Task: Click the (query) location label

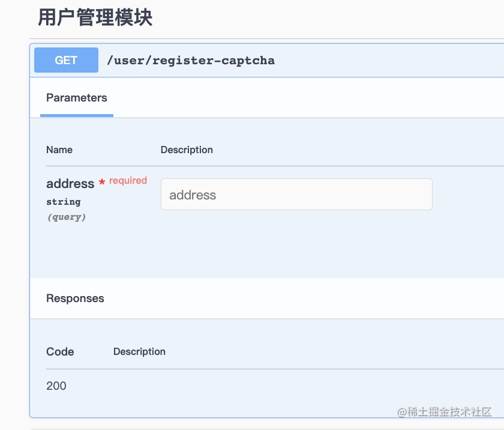Action: pos(67,217)
